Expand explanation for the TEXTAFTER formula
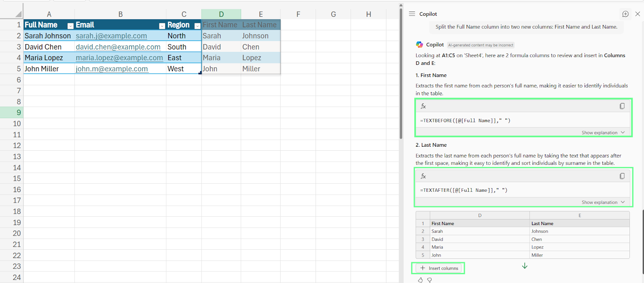The height and width of the screenshot is (283, 644). [603, 202]
